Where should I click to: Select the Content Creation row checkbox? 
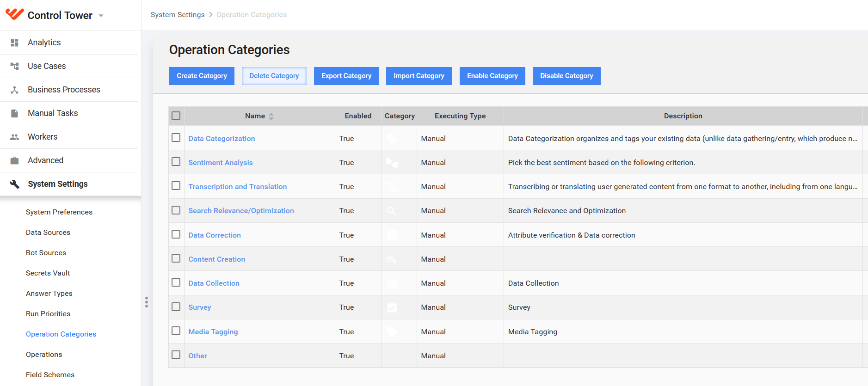tap(176, 258)
